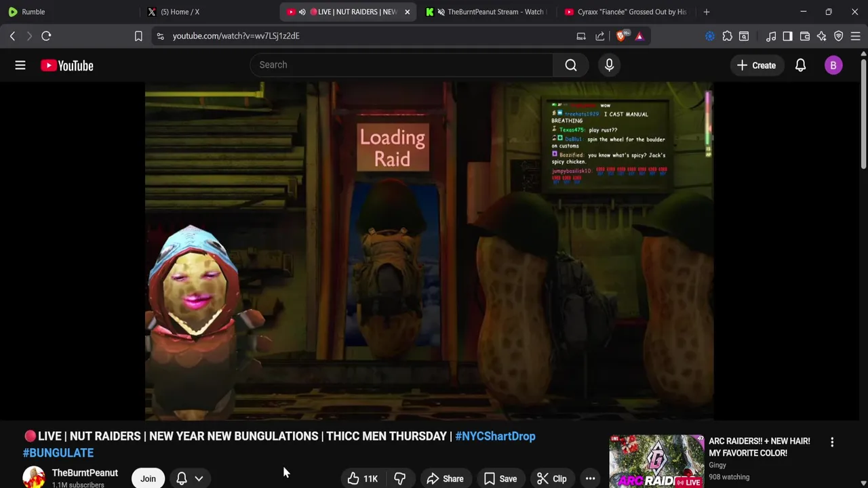Install or cast page icon in address bar
This screenshot has width=868, height=488.
[x=581, y=36]
